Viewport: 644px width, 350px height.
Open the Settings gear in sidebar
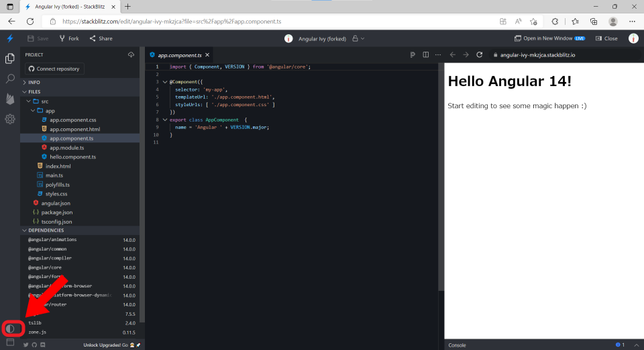(x=10, y=119)
